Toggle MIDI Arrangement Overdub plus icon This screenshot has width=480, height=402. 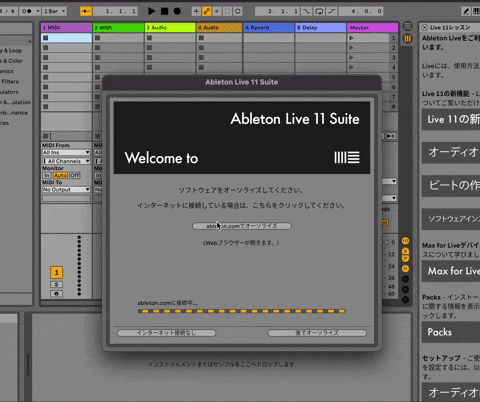[196, 11]
